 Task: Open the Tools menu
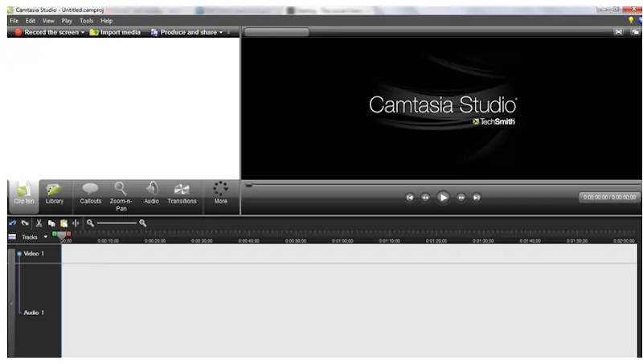point(86,21)
